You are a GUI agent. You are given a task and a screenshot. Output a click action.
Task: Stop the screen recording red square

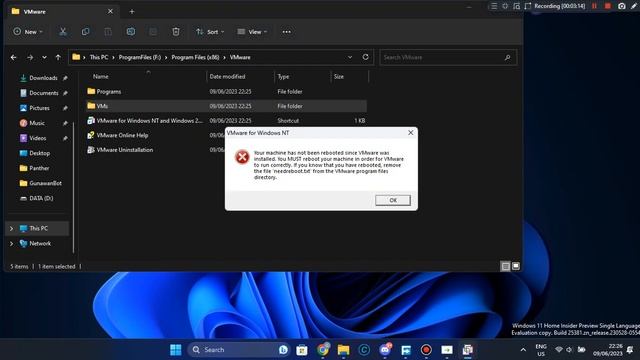[608, 6]
